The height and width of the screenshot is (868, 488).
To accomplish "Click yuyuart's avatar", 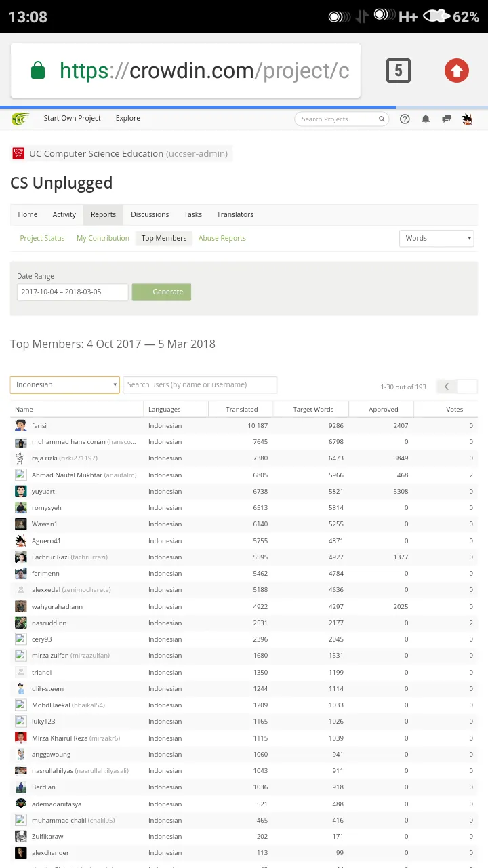I will 21,491.
